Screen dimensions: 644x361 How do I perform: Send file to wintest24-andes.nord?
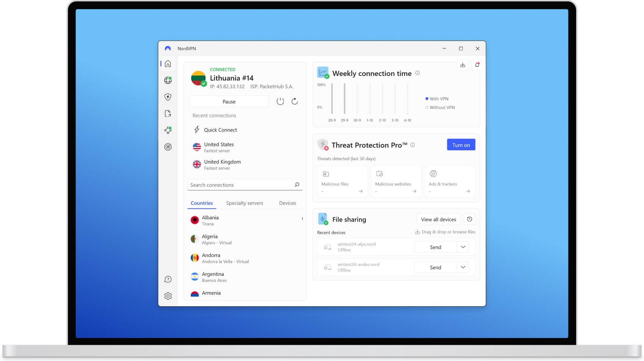coord(436,267)
